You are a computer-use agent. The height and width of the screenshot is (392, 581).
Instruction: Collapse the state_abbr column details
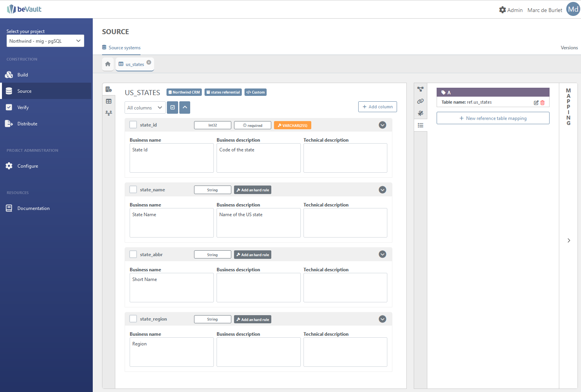(x=382, y=254)
